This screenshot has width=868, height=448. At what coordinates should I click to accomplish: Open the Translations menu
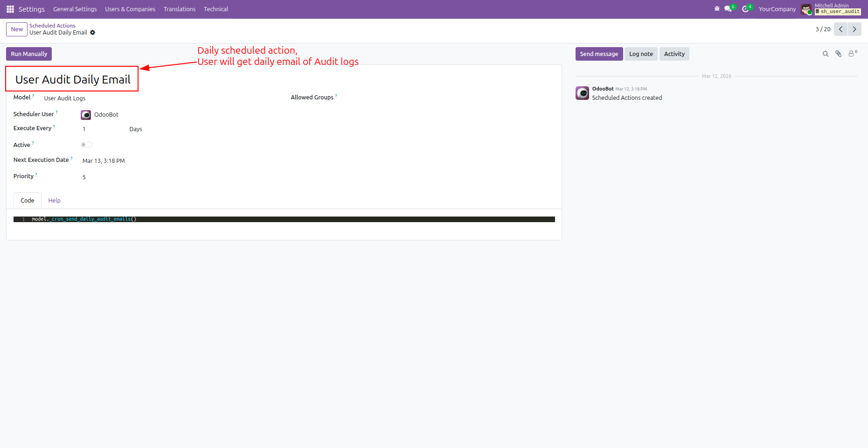[180, 9]
